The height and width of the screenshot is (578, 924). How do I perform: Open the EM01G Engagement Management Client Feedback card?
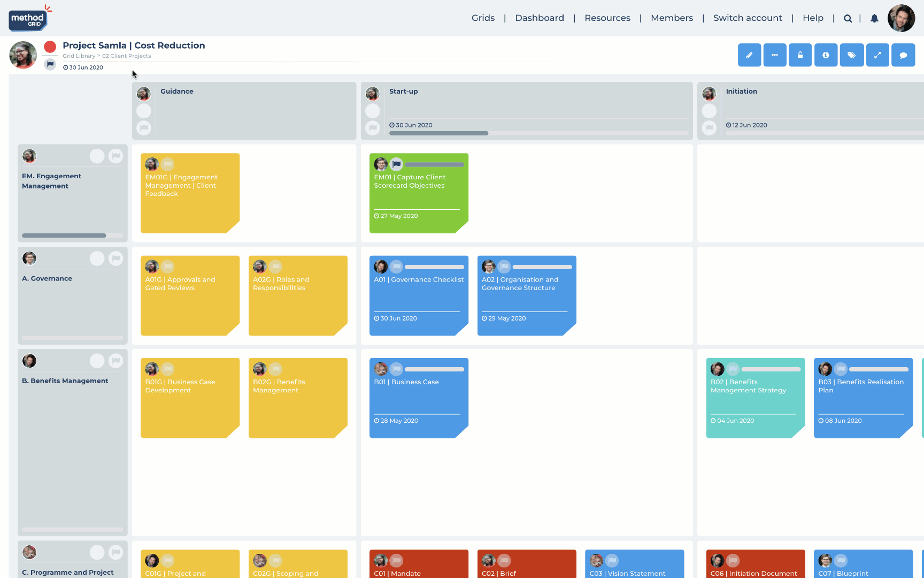coord(190,193)
